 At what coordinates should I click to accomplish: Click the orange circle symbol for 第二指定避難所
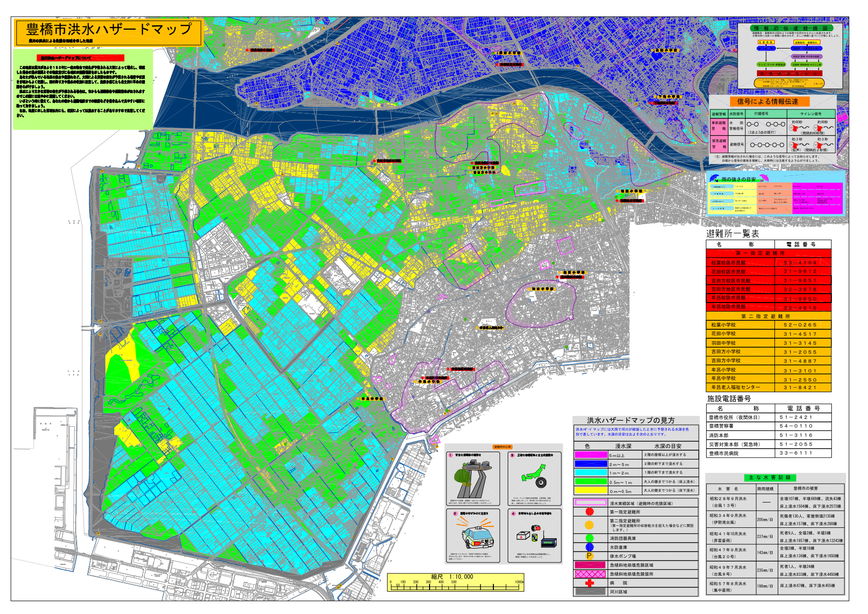589,525
